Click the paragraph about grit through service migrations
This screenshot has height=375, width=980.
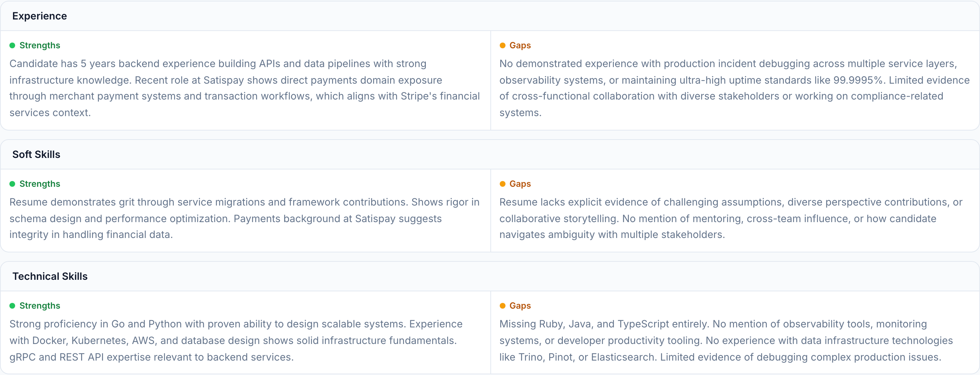(x=244, y=218)
